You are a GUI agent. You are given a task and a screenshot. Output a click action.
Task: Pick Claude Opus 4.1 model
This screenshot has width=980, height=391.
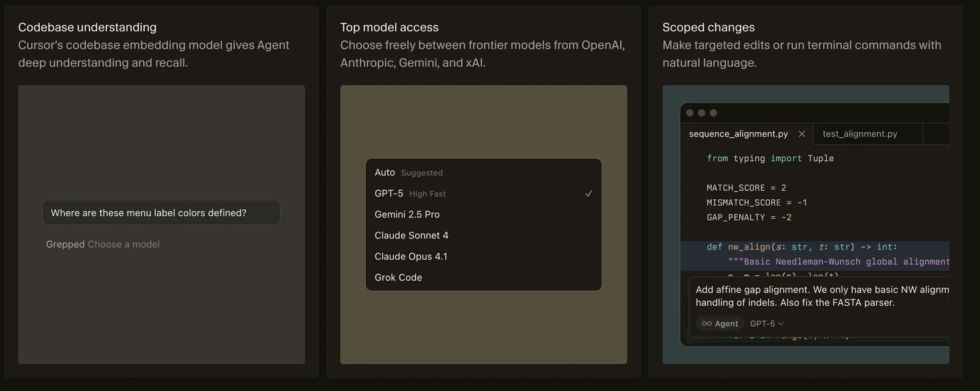point(411,256)
